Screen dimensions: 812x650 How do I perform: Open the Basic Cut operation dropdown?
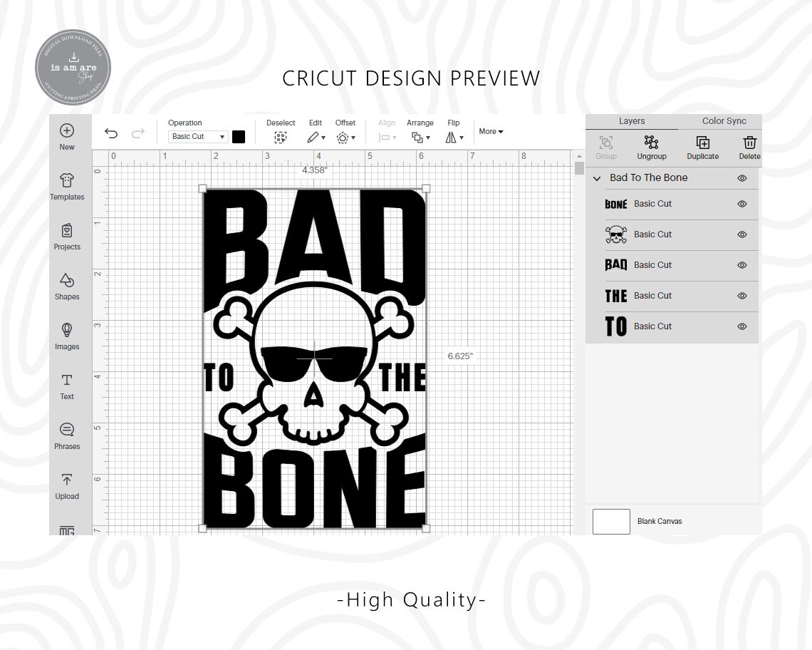197,136
